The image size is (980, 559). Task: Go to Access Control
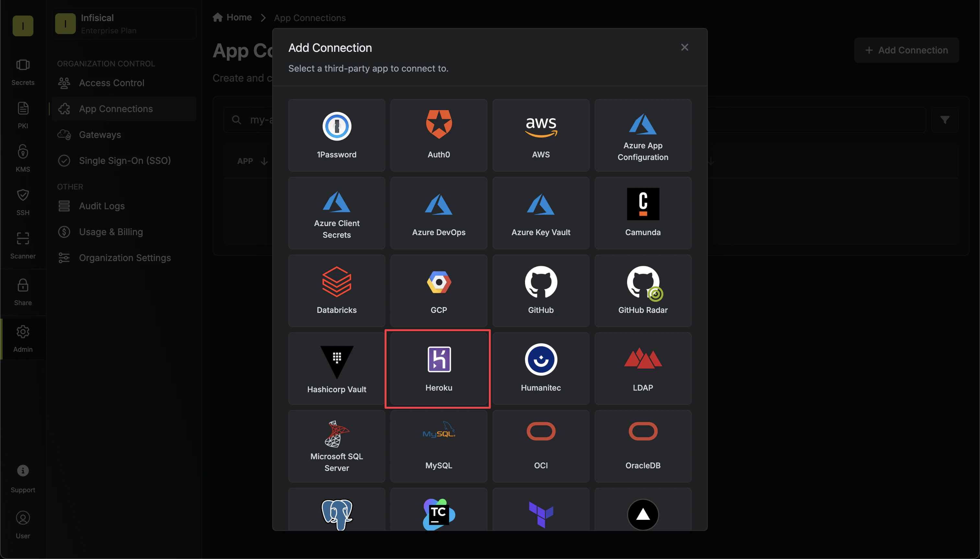click(124, 83)
